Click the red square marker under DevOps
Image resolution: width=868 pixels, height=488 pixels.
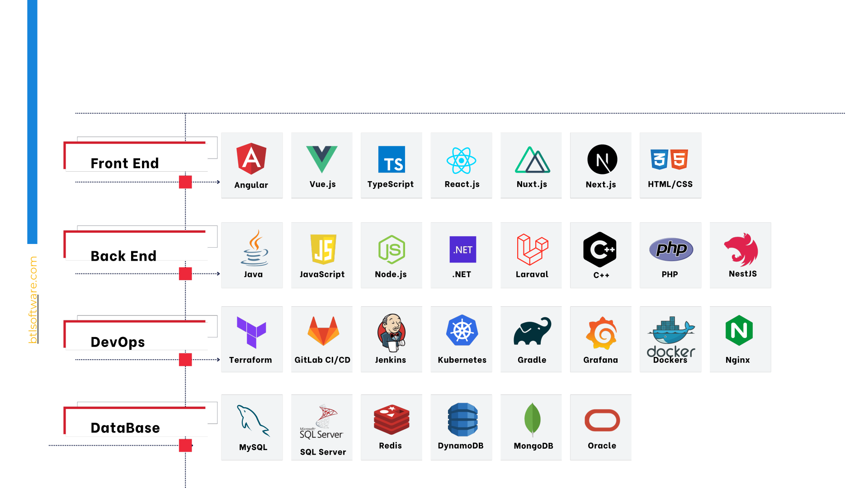tap(185, 360)
